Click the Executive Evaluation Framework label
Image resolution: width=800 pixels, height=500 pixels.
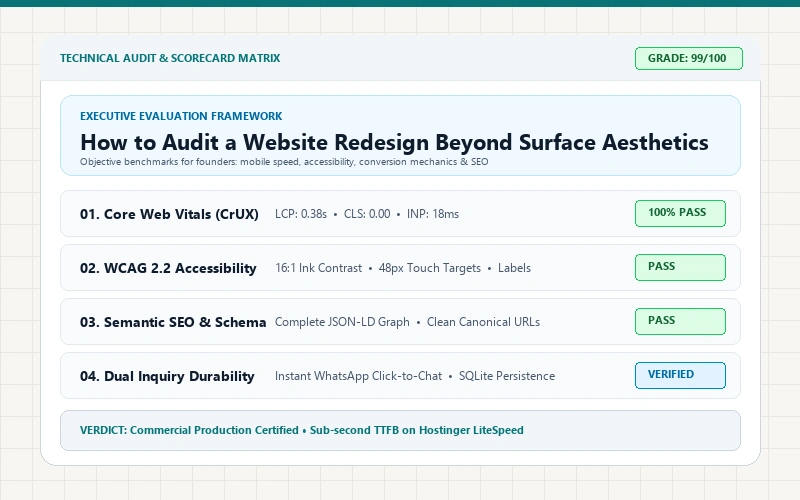[x=181, y=116]
